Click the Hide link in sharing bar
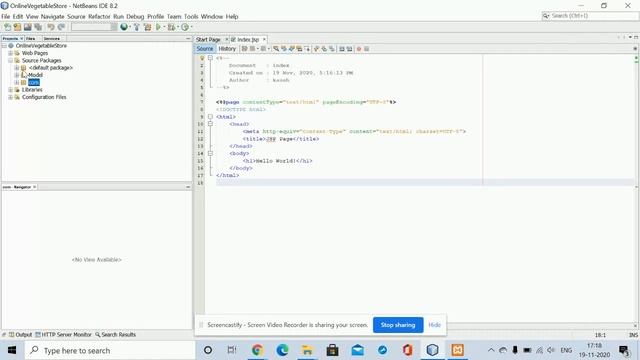This screenshot has height=360, width=640. [x=434, y=325]
